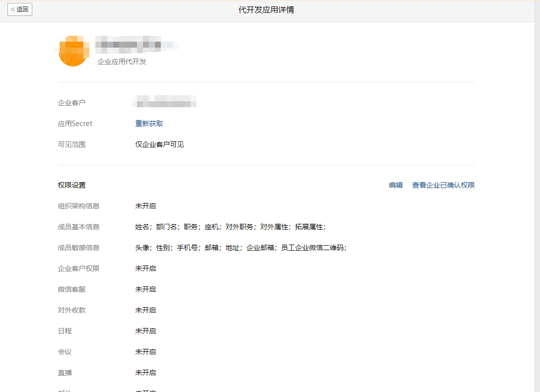The height and width of the screenshot is (392, 540).
Task: Click 未开启 status in the 直播 row
Action: (x=146, y=373)
